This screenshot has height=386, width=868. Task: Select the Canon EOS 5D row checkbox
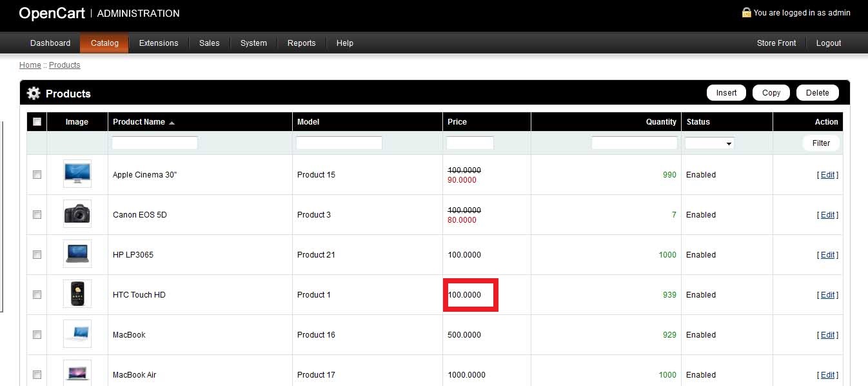pyautogui.click(x=37, y=214)
